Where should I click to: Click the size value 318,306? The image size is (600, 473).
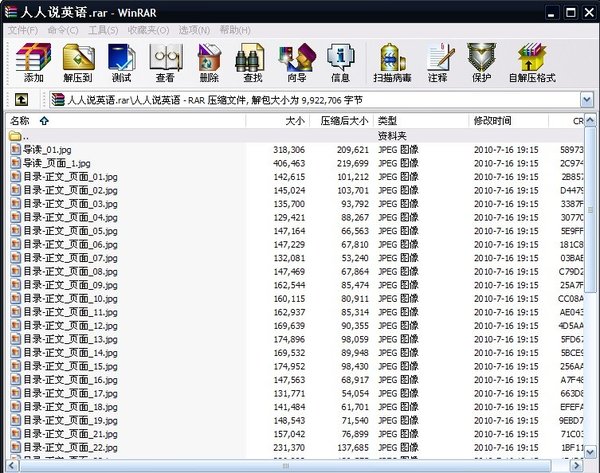click(289, 150)
